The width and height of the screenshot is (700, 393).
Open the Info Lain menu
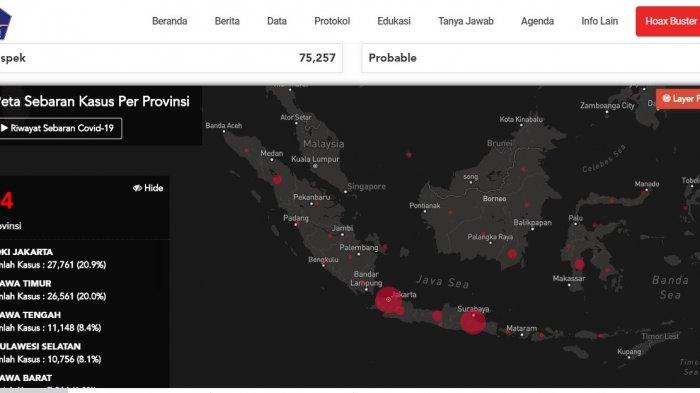tap(600, 21)
